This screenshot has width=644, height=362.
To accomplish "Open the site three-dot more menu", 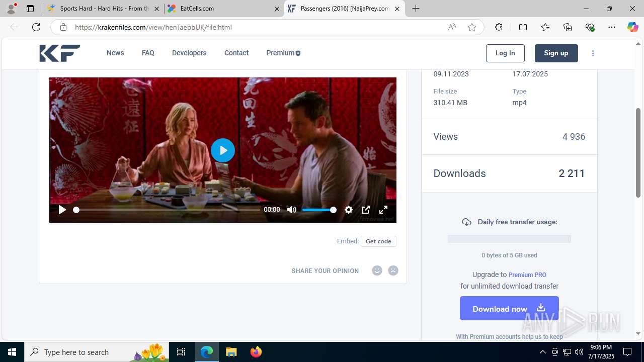I will tap(593, 53).
